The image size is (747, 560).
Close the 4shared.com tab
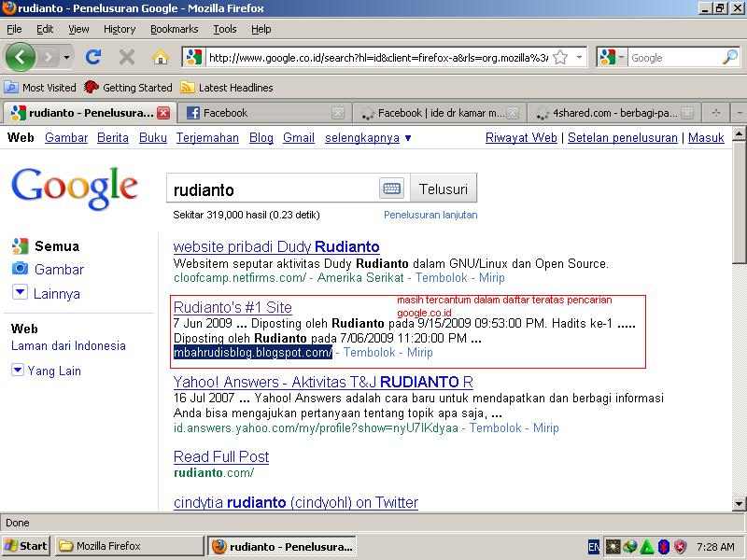[687, 113]
